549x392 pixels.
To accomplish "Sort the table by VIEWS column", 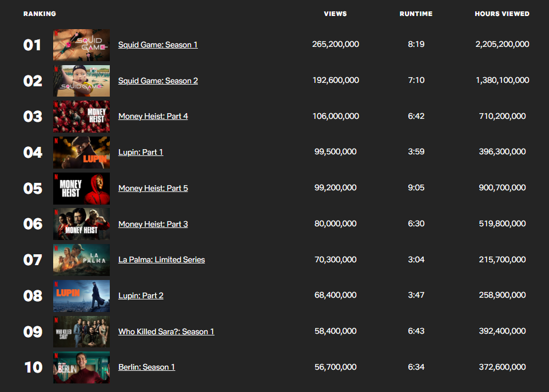I will pyautogui.click(x=335, y=14).
